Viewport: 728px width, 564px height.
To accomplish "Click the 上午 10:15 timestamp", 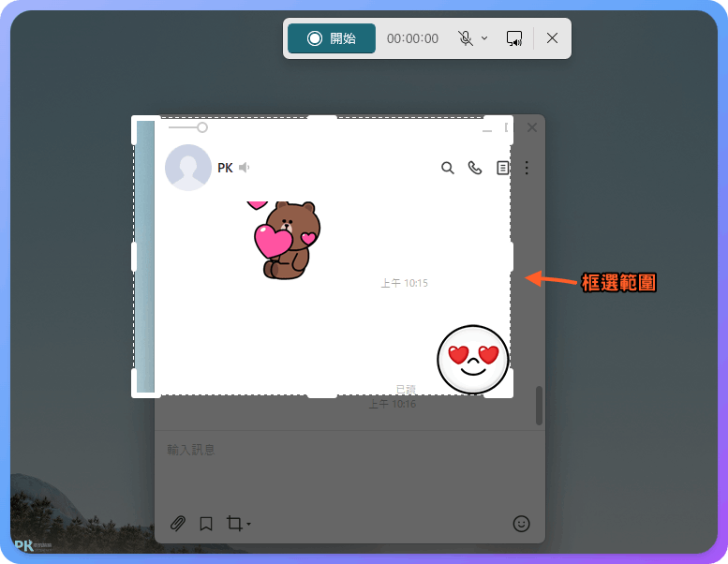I will point(405,283).
